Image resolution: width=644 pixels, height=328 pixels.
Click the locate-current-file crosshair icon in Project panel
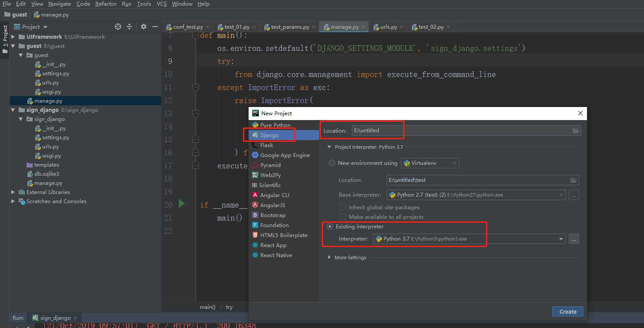pyautogui.click(x=118, y=27)
